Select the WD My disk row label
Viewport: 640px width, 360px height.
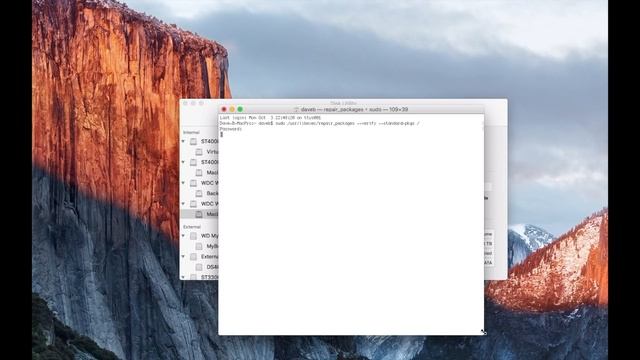click(209, 236)
